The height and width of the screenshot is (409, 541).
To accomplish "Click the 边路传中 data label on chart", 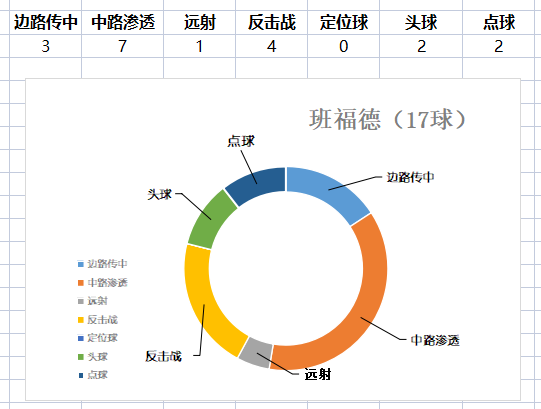I will point(410,177).
